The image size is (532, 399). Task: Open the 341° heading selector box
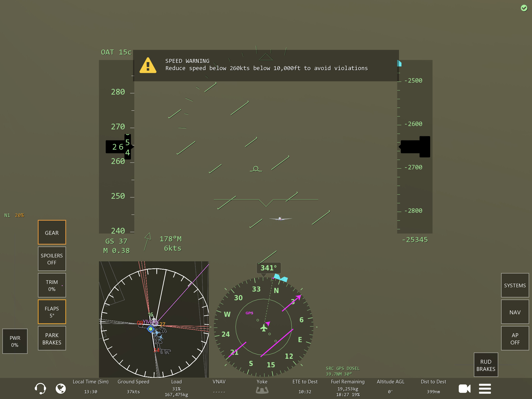269,268
